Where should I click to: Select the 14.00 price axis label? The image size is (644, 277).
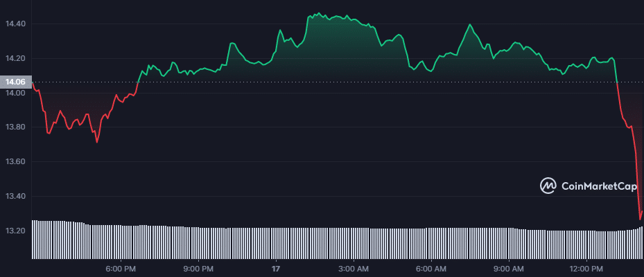point(15,93)
